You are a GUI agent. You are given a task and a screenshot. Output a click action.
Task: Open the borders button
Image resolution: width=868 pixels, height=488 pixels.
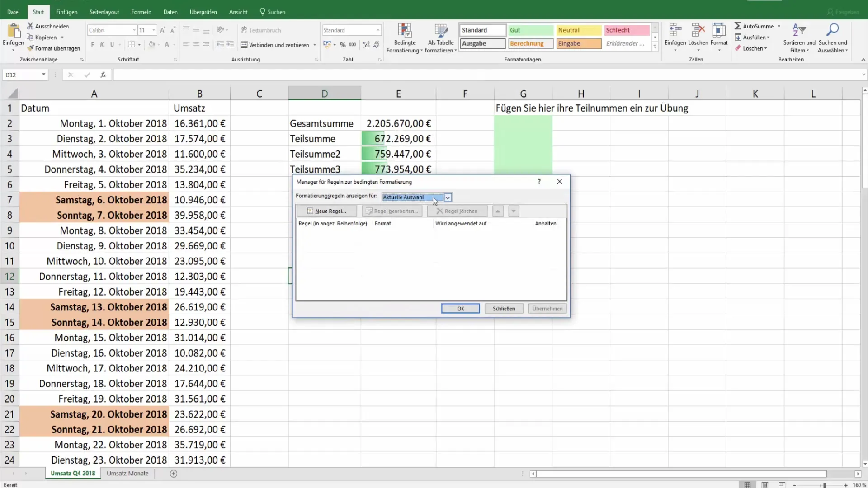(132, 45)
